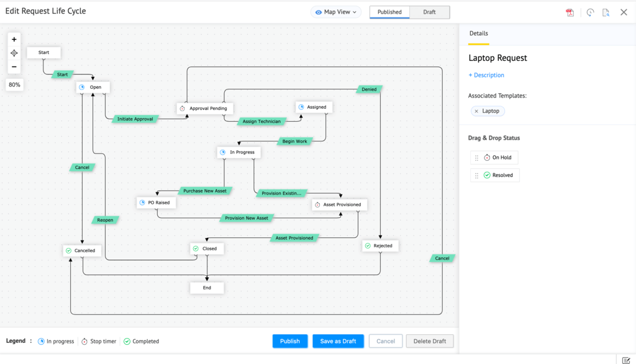Select the Details tab

(x=478, y=34)
